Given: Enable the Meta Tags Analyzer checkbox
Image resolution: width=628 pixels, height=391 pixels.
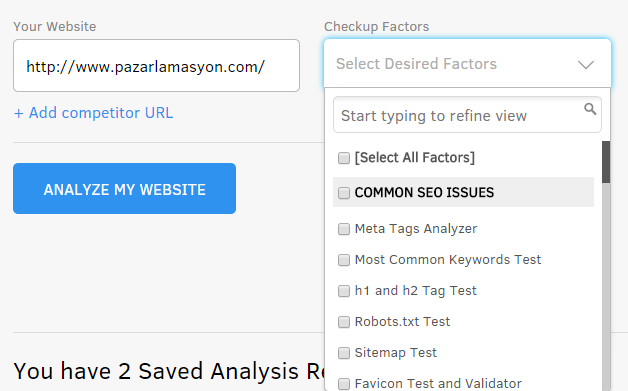Looking at the screenshot, I should click(x=344, y=229).
